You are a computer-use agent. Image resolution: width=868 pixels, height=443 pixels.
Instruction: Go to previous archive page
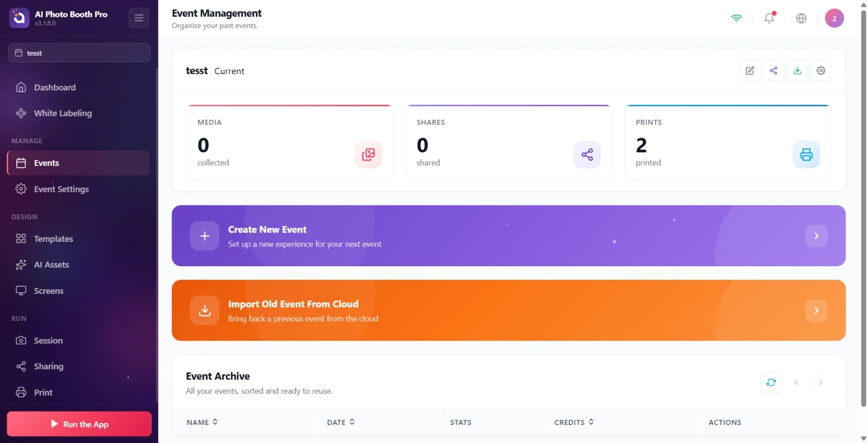point(796,382)
